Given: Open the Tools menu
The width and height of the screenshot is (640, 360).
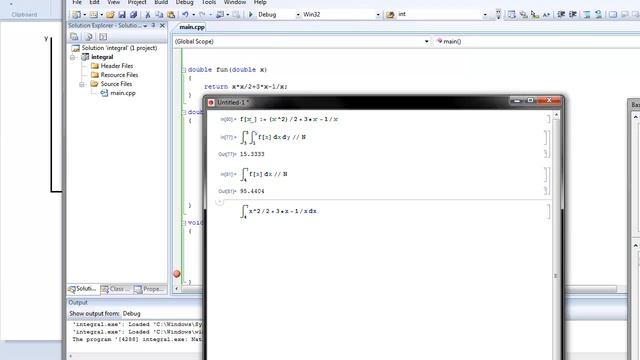Looking at the screenshot, I should pos(209,2).
